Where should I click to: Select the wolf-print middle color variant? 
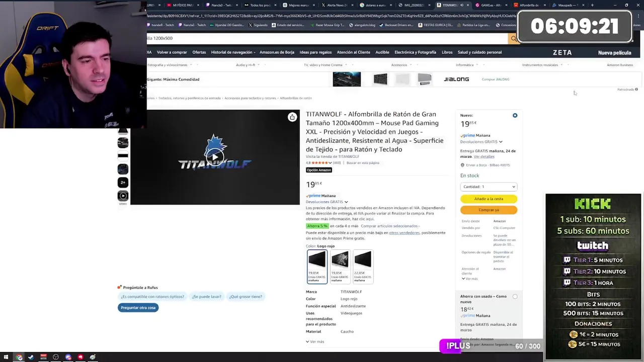tap(340, 266)
